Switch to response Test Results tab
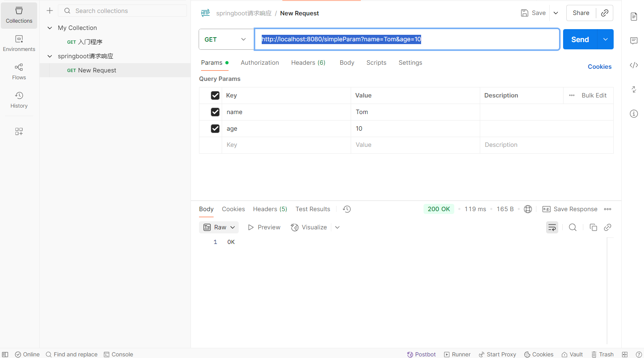Image resolution: width=644 pixels, height=358 pixels. coord(313,209)
